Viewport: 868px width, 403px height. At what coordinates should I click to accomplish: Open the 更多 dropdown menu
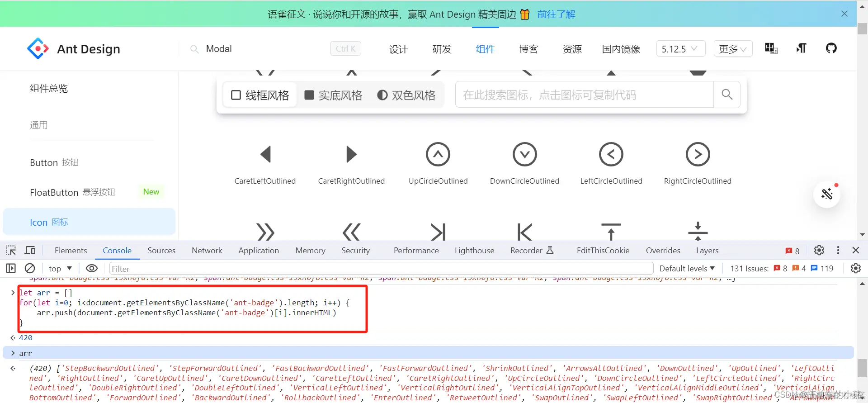coord(733,48)
